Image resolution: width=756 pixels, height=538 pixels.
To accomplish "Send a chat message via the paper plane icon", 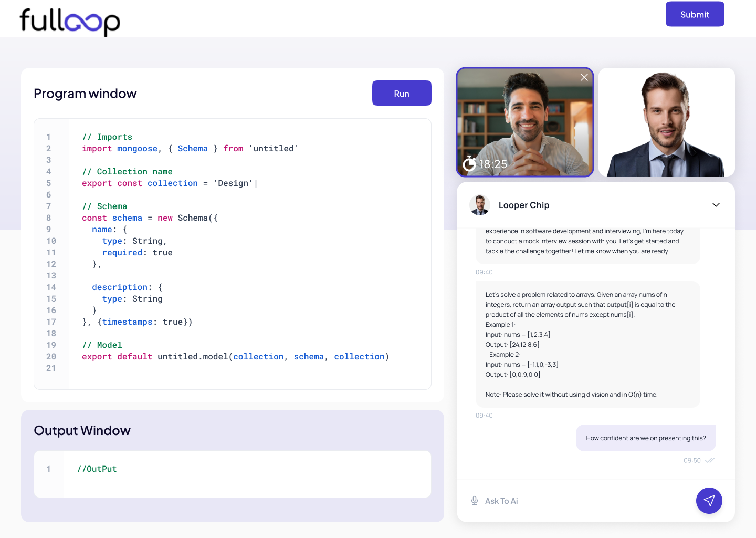I will [709, 501].
